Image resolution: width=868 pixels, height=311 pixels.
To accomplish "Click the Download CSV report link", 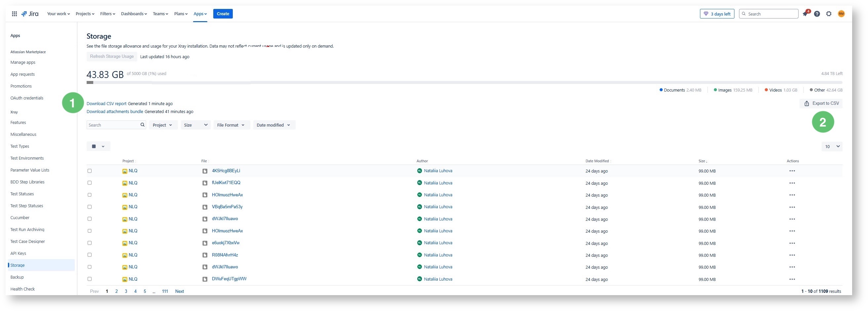I will pos(106,104).
